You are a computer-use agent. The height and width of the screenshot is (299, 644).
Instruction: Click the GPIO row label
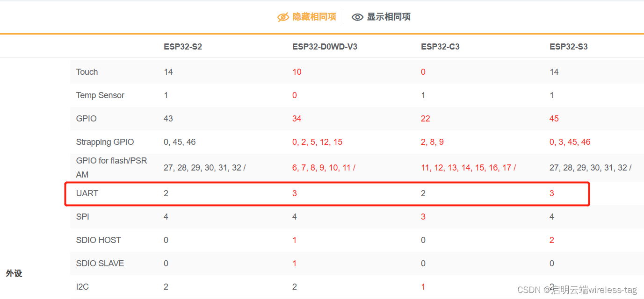tap(87, 119)
